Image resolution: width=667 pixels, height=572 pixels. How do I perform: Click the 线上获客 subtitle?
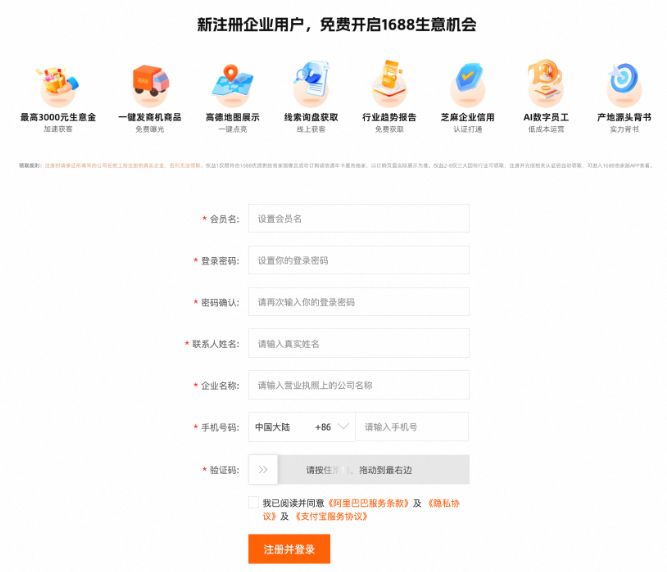point(311,129)
